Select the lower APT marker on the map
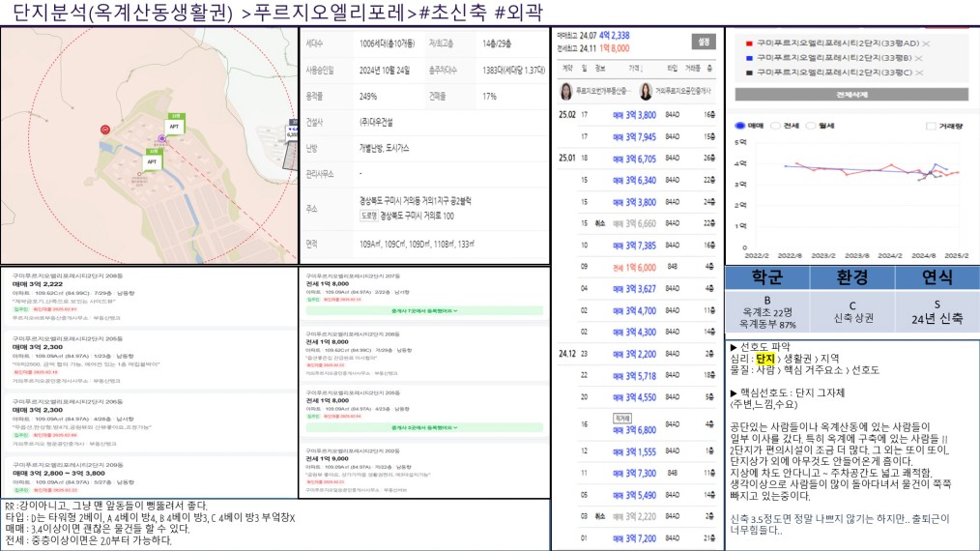980x551 pixels. [153, 160]
